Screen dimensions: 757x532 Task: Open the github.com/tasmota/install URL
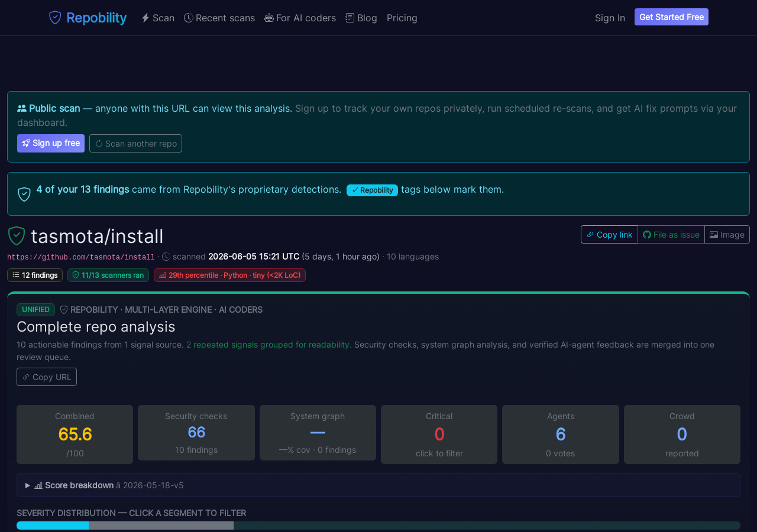[x=81, y=257]
